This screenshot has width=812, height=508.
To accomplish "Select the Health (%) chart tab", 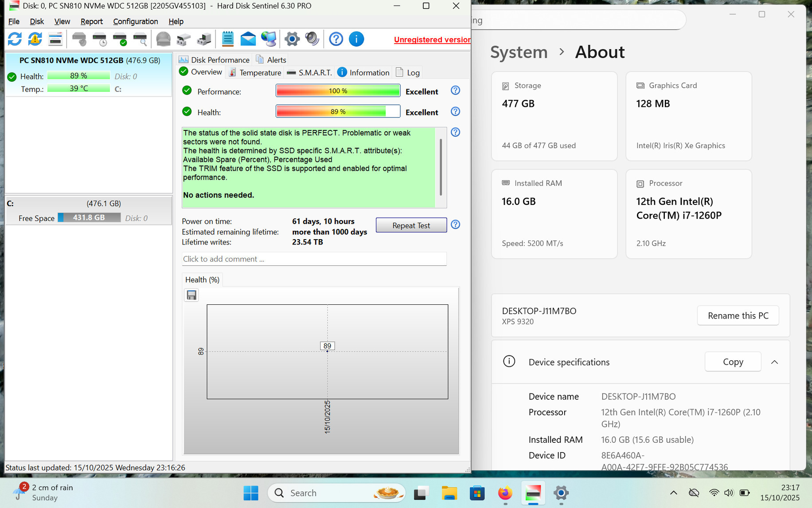I will click(202, 280).
